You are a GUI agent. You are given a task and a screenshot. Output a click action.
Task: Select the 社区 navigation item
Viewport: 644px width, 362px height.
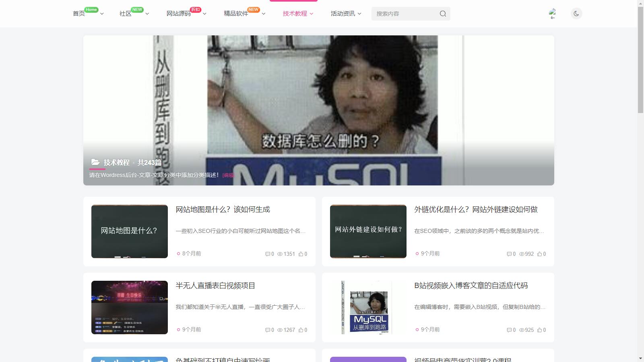tap(125, 14)
